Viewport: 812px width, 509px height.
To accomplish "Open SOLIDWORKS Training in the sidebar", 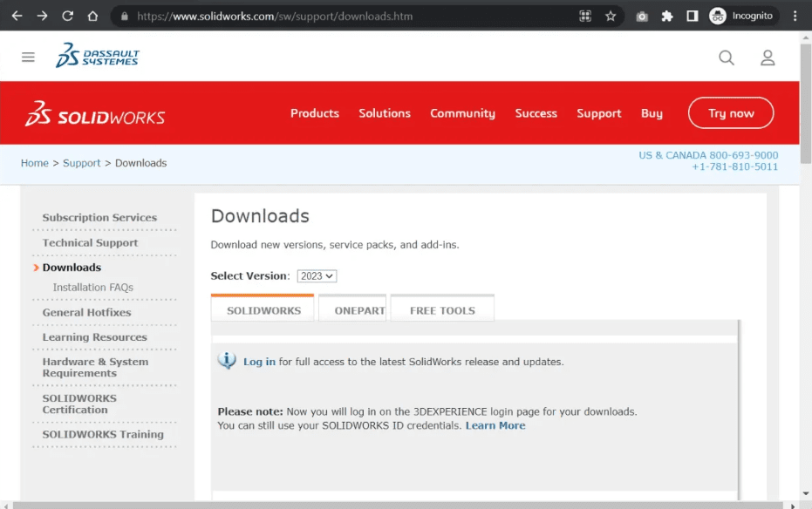I will point(103,435).
